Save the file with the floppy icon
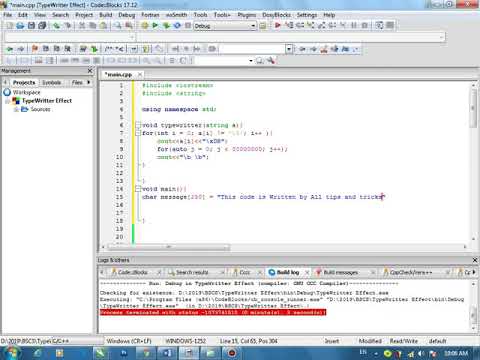This screenshot has width=480, height=360. coord(31,25)
